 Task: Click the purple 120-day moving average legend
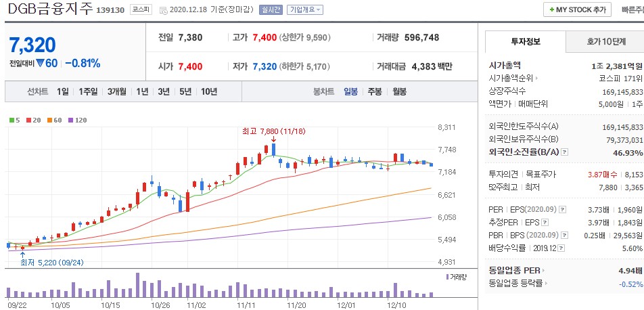tap(77, 120)
